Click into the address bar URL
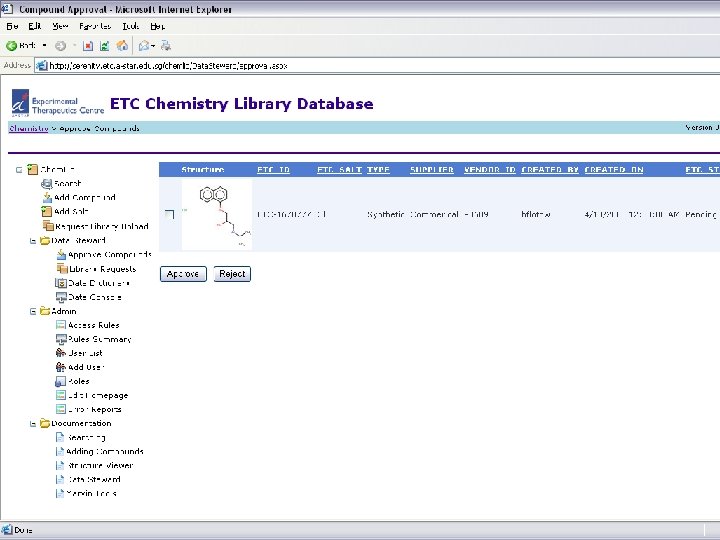 (168, 66)
